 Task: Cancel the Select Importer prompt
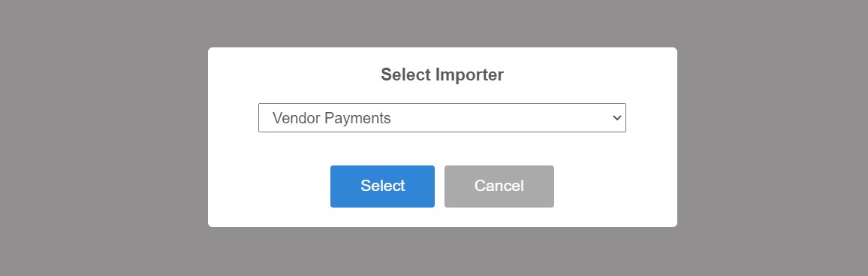coord(499,187)
